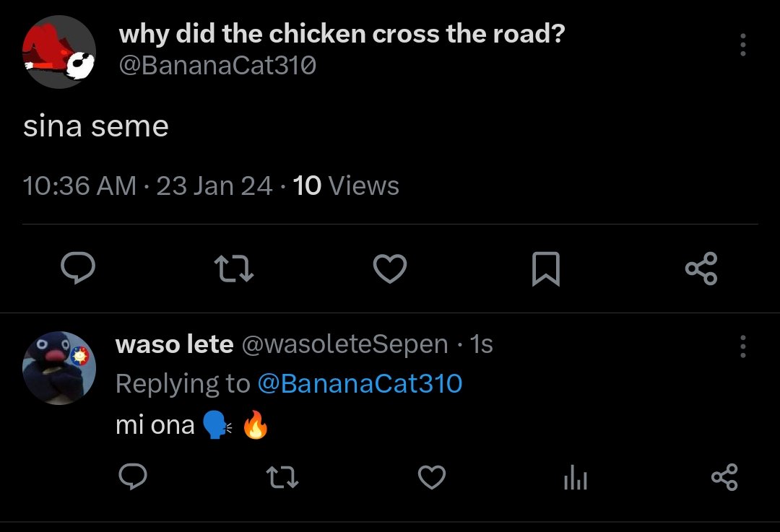Retweet waso lete's mi ona reply
Image resolution: width=780 pixels, height=532 pixels.
tap(282, 477)
